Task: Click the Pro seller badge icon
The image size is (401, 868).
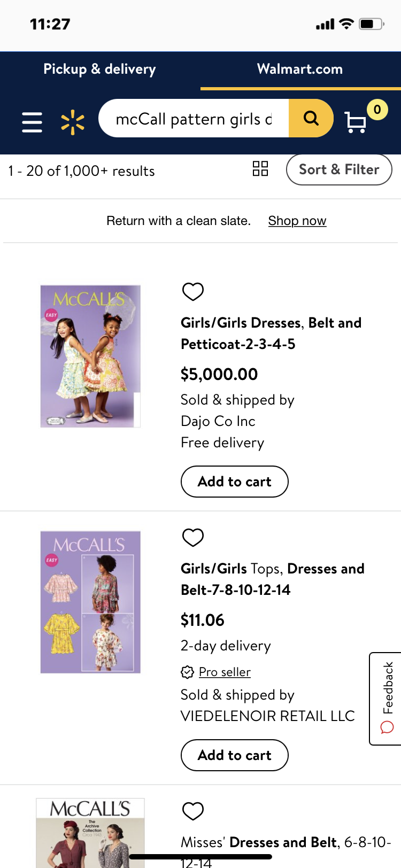Action: pyautogui.click(x=187, y=672)
